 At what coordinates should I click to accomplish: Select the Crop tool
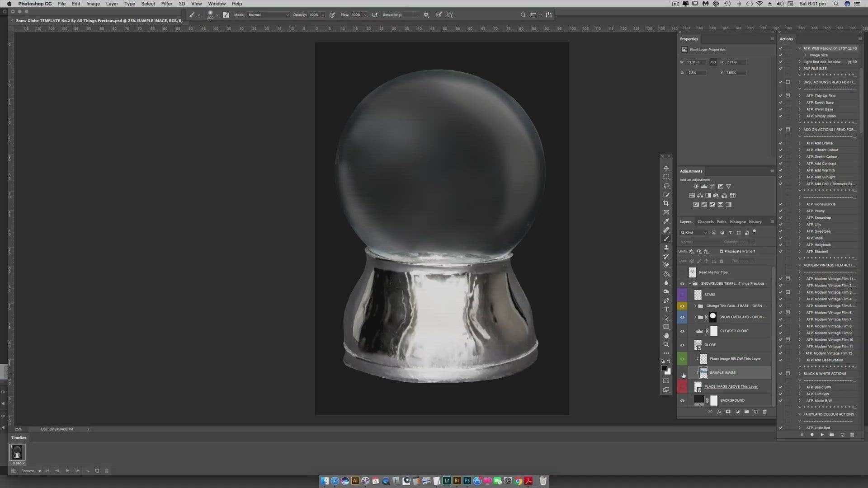[x=666, y=203]
